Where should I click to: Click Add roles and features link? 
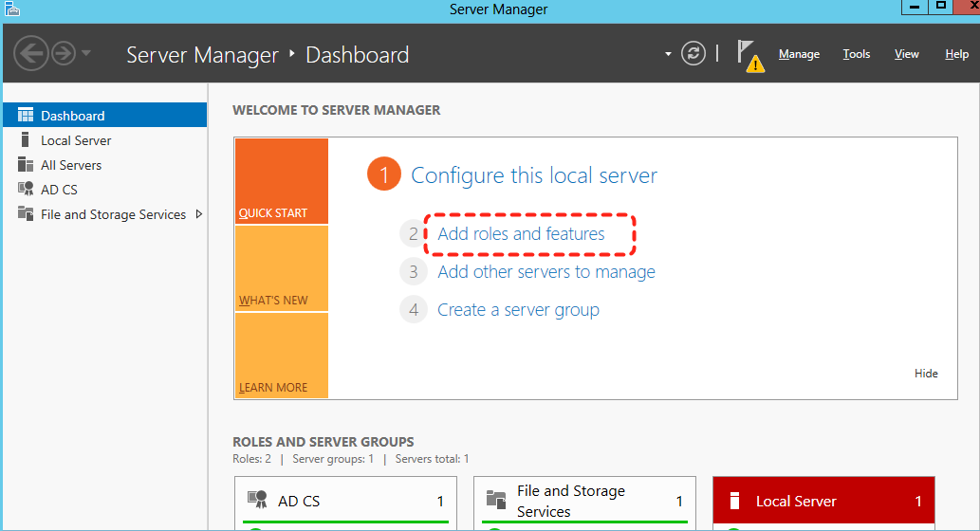coord(521,234)
